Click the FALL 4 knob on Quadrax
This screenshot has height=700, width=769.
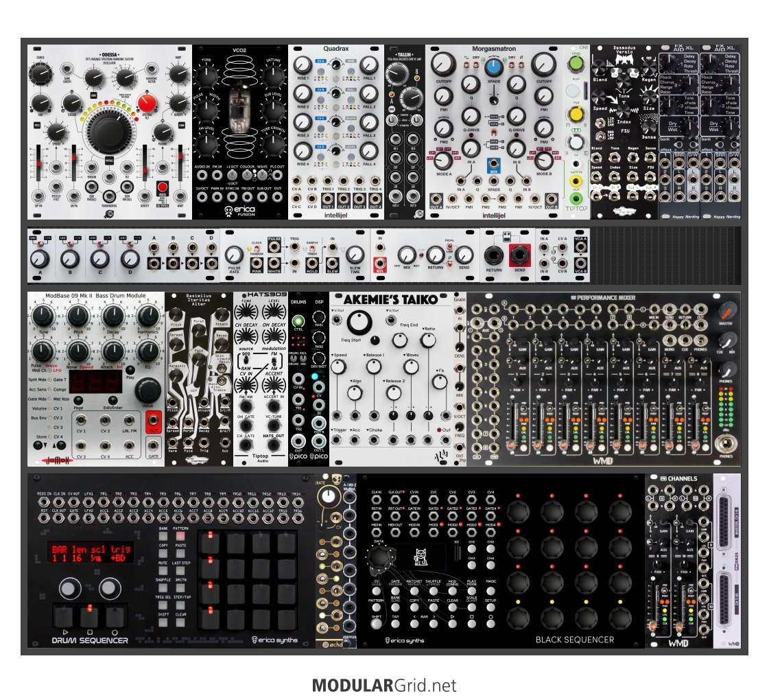point(368,151)
